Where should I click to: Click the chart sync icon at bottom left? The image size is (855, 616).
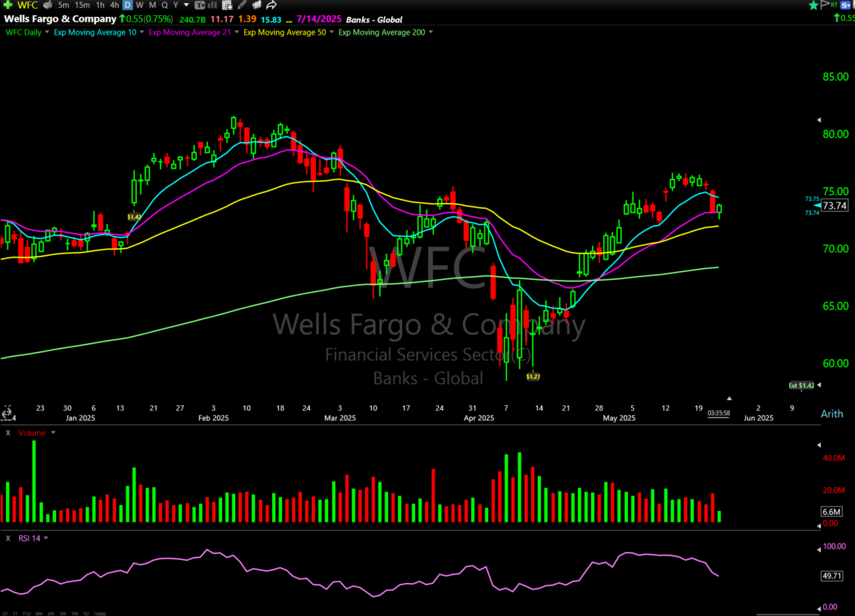tap(7, 412)
